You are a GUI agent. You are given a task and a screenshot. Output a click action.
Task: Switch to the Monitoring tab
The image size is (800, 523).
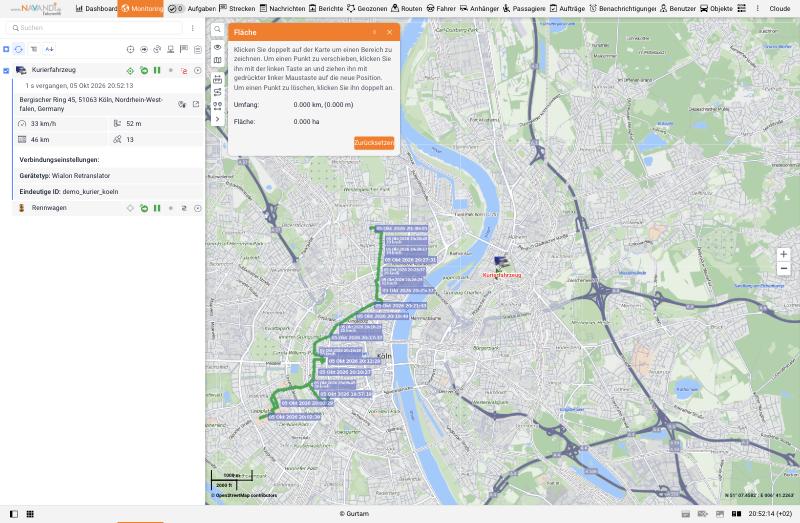point(140,9)
